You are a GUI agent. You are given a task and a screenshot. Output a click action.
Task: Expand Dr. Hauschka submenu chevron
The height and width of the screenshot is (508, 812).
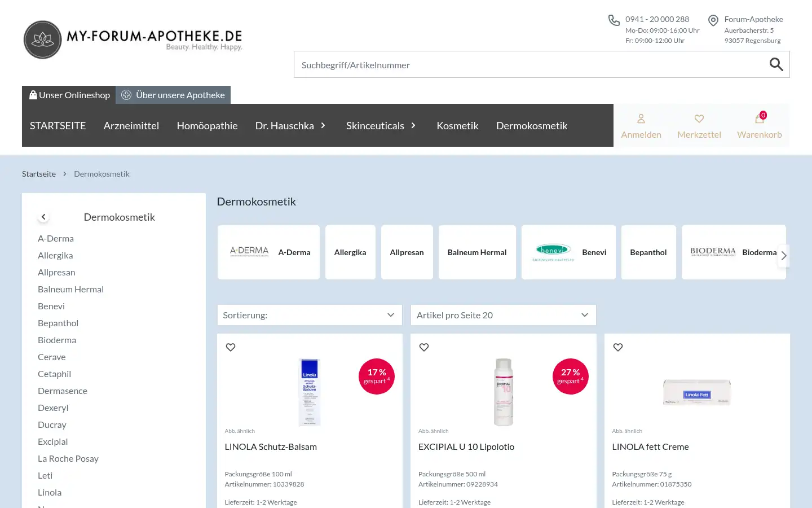[323, 125]
